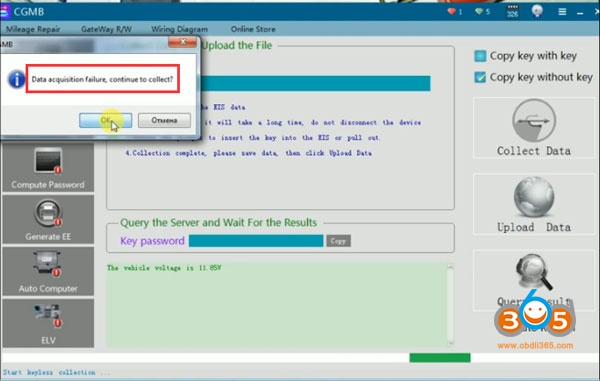
Task: Click the Copy button beside Key password
Action: point(338,241)
